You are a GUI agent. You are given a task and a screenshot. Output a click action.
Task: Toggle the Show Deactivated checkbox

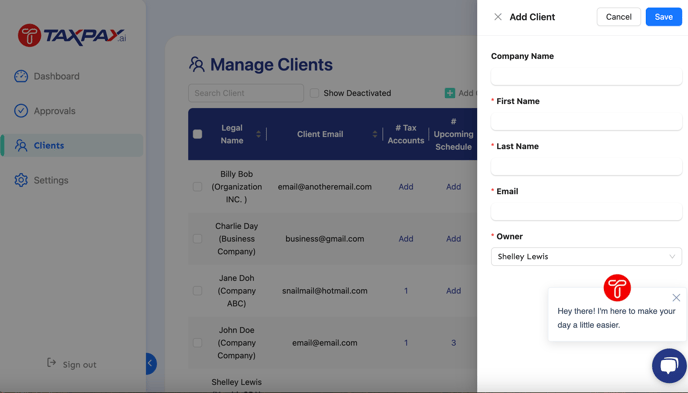point(314,93)
